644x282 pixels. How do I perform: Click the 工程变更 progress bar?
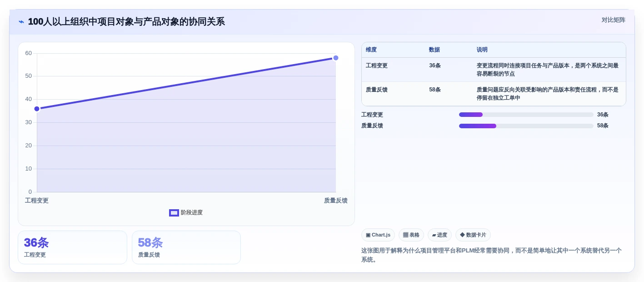(x=526, y=115)
